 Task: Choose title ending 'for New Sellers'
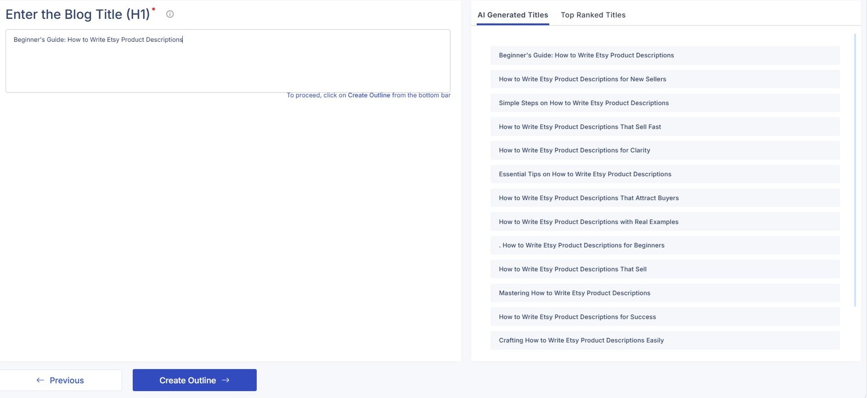pos(665,79)
